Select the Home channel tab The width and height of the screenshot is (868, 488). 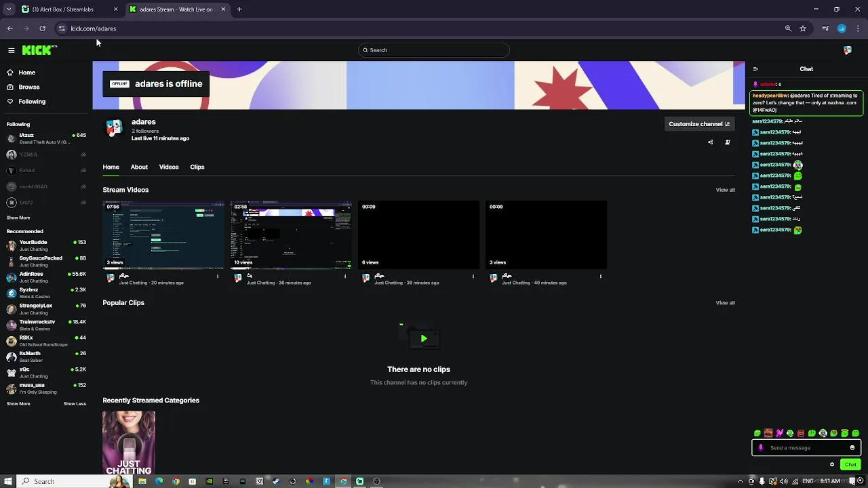coord(111,167)
